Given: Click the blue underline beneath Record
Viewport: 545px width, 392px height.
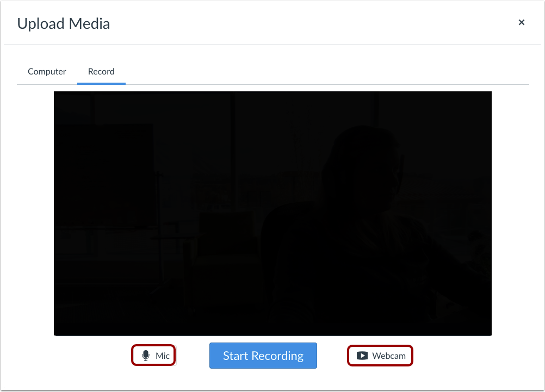Looking at the screenshot, I should click(101, 83).
